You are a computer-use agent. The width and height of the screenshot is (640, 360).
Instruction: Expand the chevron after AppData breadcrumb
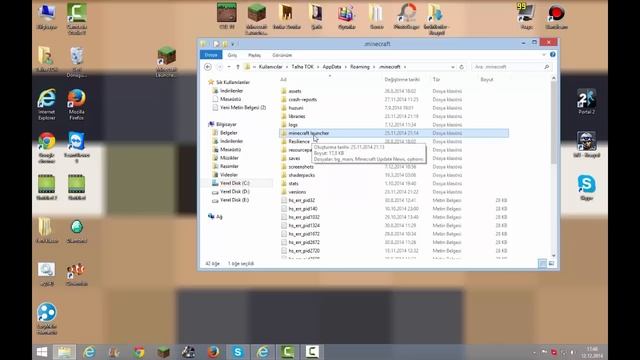345,67
